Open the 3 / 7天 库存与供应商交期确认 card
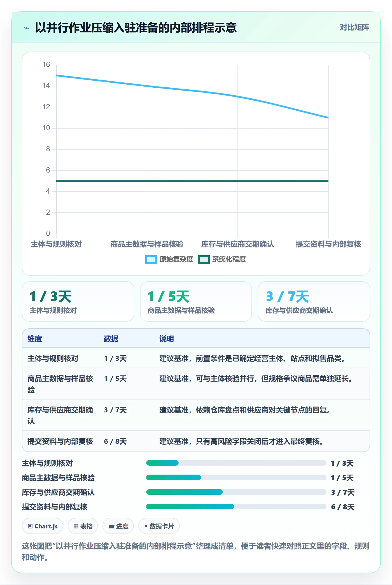 (314, 301)
